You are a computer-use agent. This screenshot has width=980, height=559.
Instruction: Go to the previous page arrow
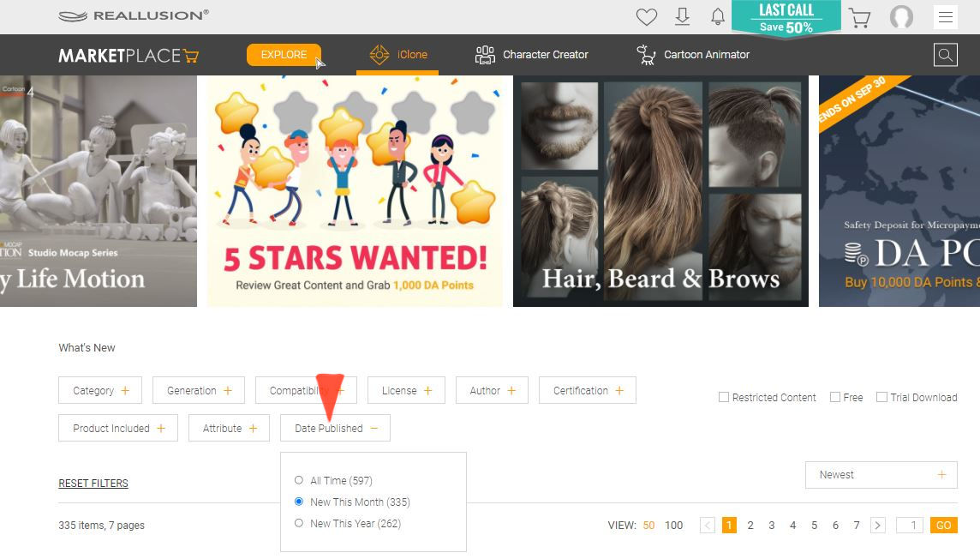click(708, 526)
